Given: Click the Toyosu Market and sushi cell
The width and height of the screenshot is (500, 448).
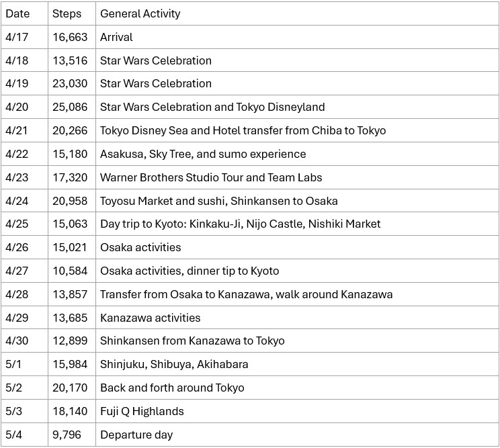Looking at the screenshot, I should click(218, 201).
